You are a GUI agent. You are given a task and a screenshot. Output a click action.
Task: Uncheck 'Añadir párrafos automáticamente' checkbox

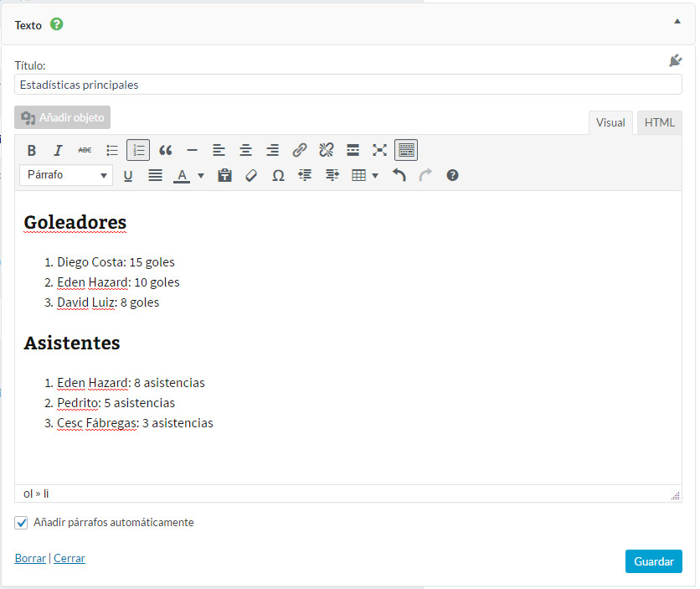pos(22,523)
